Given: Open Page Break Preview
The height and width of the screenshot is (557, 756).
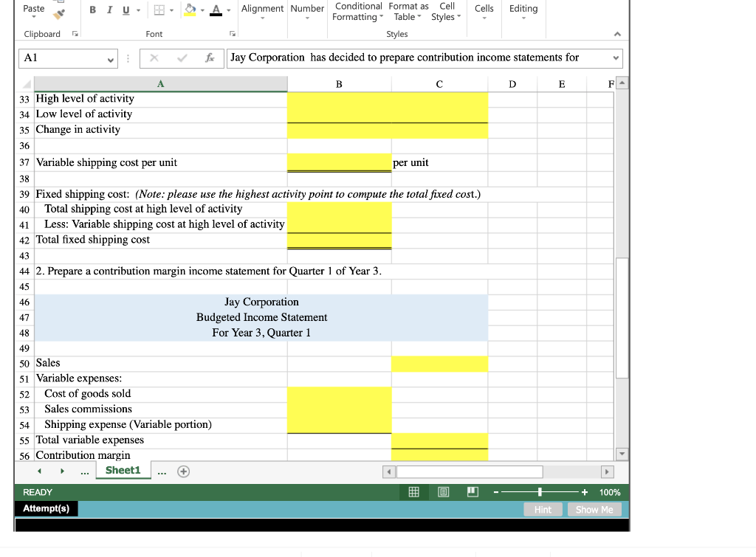Looking at the screenshot, I should (x=472, y=492).
